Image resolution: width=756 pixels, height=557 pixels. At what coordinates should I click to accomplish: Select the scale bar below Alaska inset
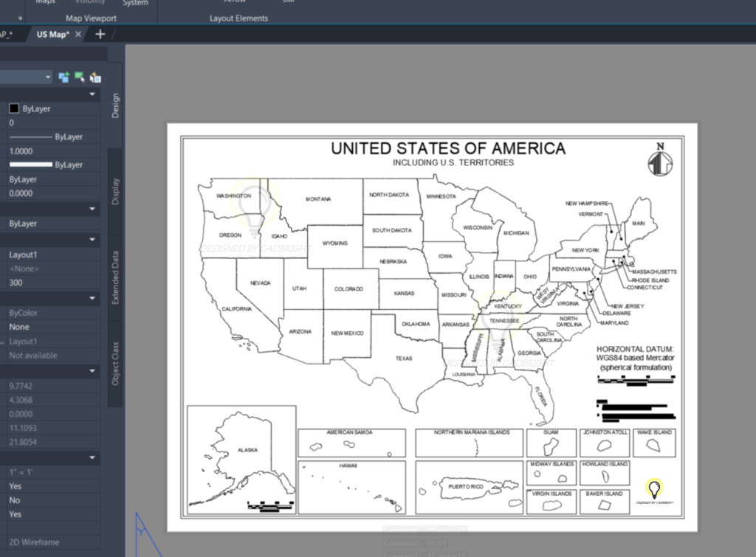(270, 506)
